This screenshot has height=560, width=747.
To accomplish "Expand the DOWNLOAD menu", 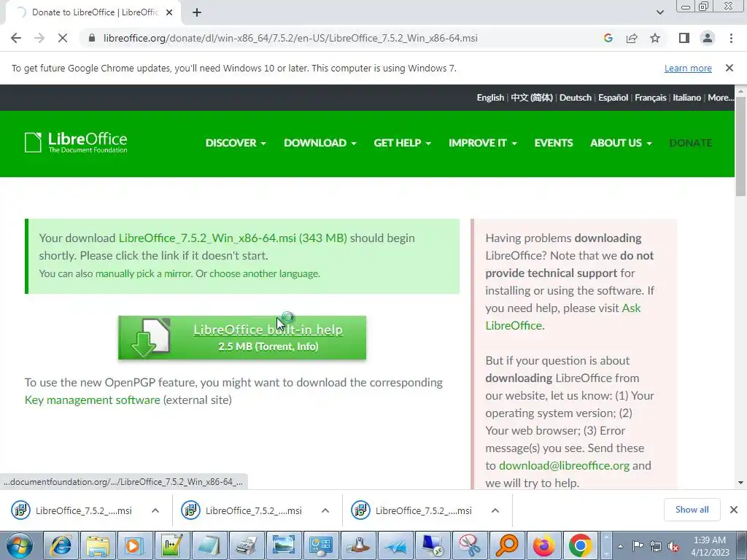I will coord(320,143).
